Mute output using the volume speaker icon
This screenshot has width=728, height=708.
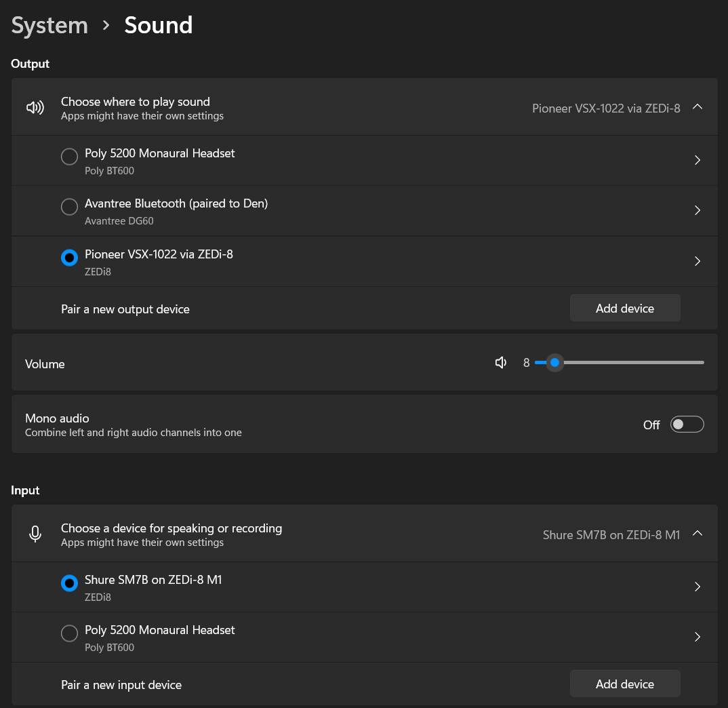tap(501, 363)
